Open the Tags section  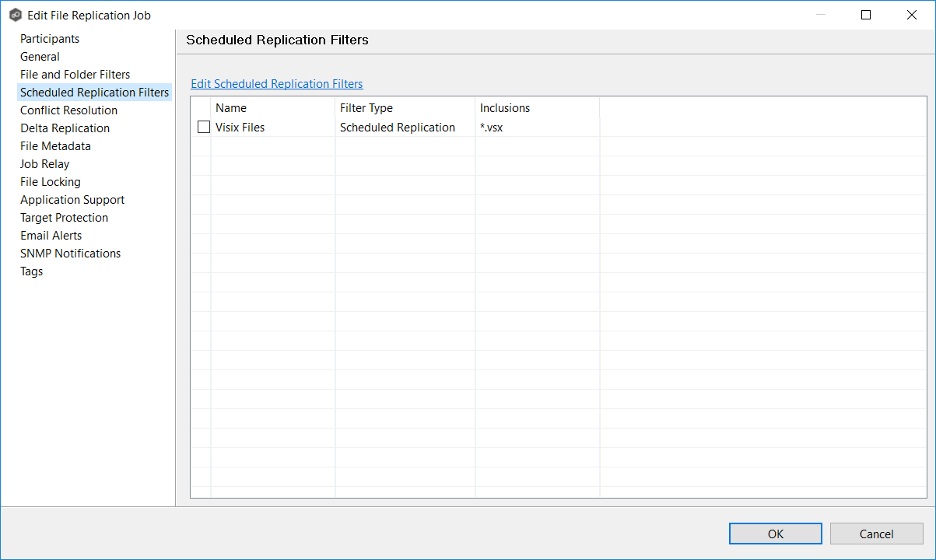point(31,271)
